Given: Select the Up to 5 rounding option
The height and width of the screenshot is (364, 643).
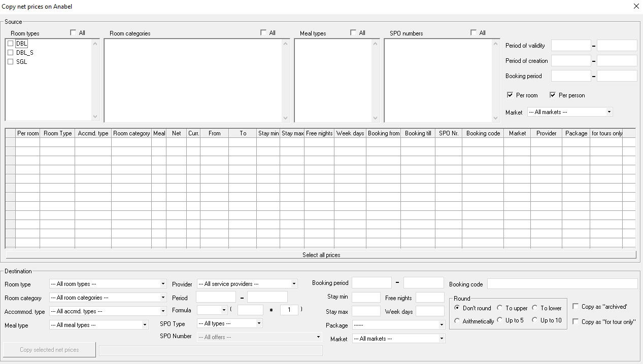Looking at the screenshot, I should pos(500,320).
